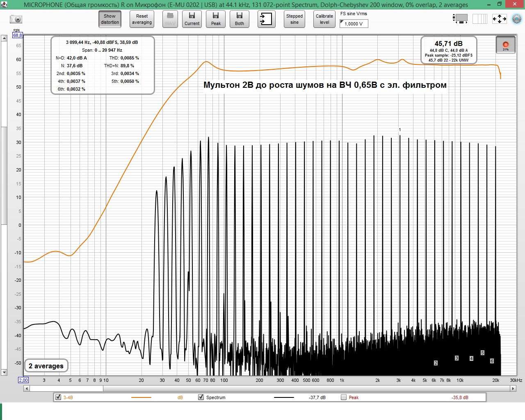Click the 'FS sine Vrms' label

[x=354, y=14]
